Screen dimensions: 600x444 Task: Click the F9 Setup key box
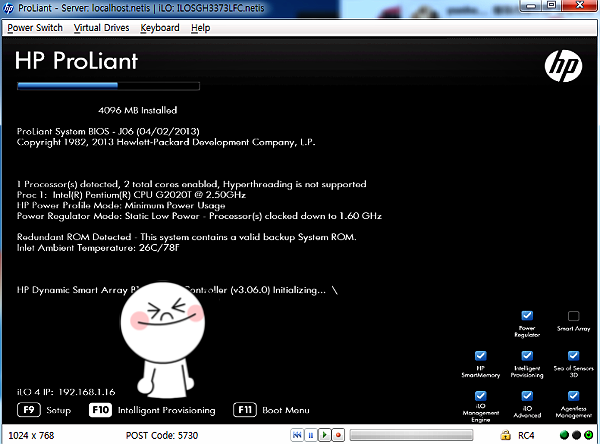[29, 410]
